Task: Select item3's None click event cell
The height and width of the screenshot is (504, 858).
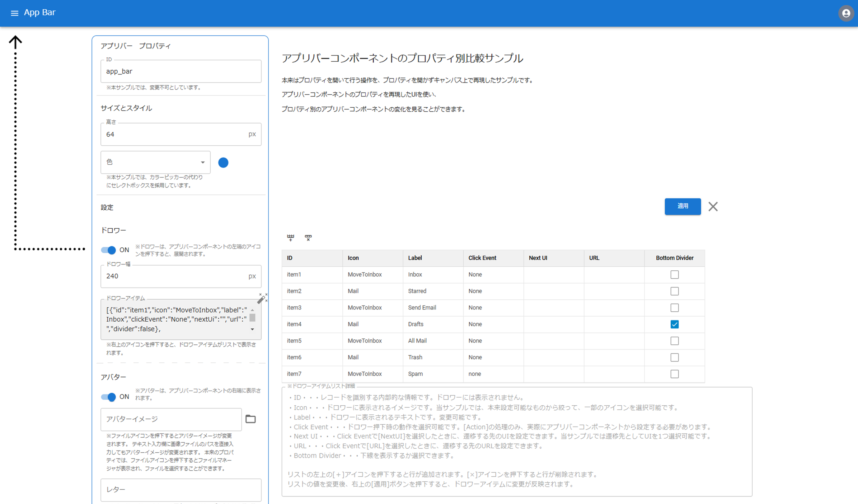Action: [493, 308]
